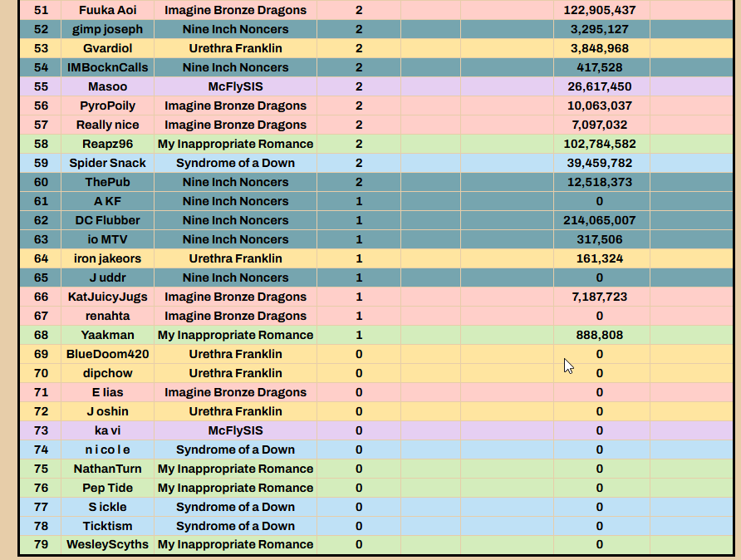Click the value 102,784,582
Screen dimensions: 741x560
[x=599, y=144]
